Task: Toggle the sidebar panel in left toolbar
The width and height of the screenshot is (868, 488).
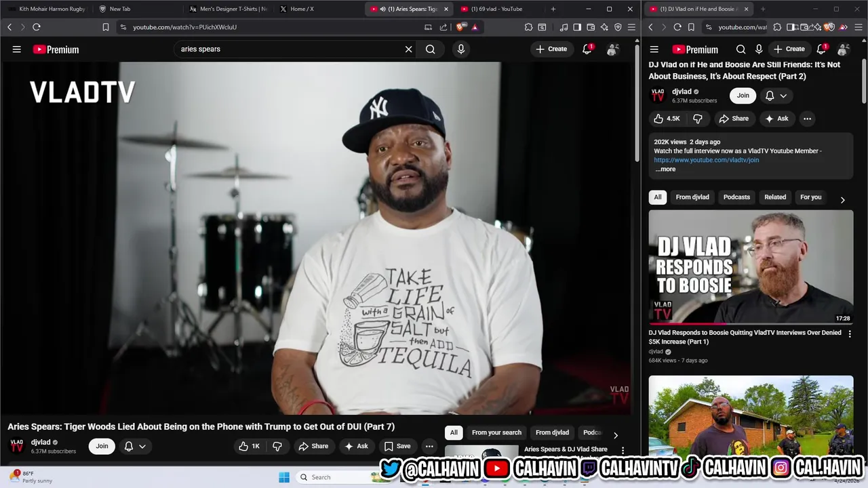Action: (577, 27)
